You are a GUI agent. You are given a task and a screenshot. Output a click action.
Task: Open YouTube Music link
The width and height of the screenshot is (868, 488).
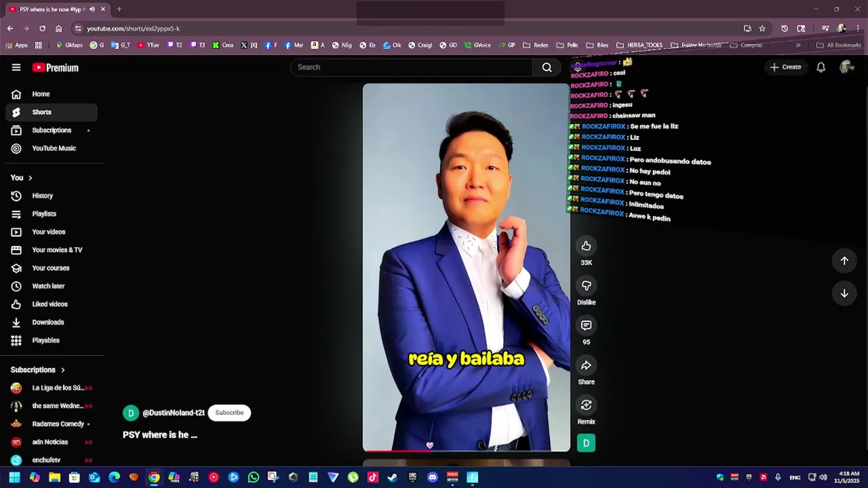52,148
